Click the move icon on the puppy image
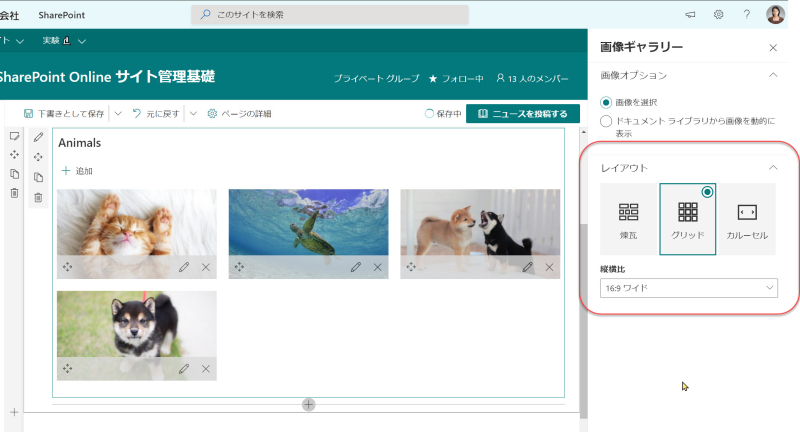800x432 pixels. click(x=67, y=369)
